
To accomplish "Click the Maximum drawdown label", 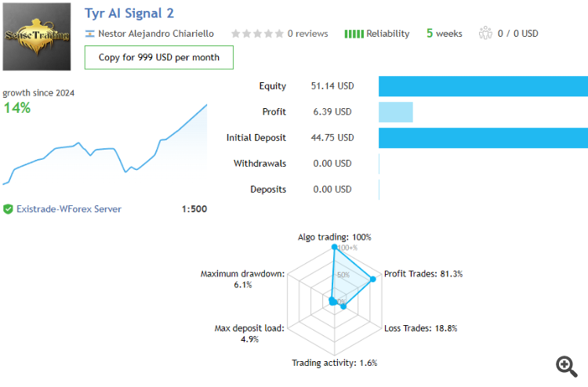I will coord(242,274).
